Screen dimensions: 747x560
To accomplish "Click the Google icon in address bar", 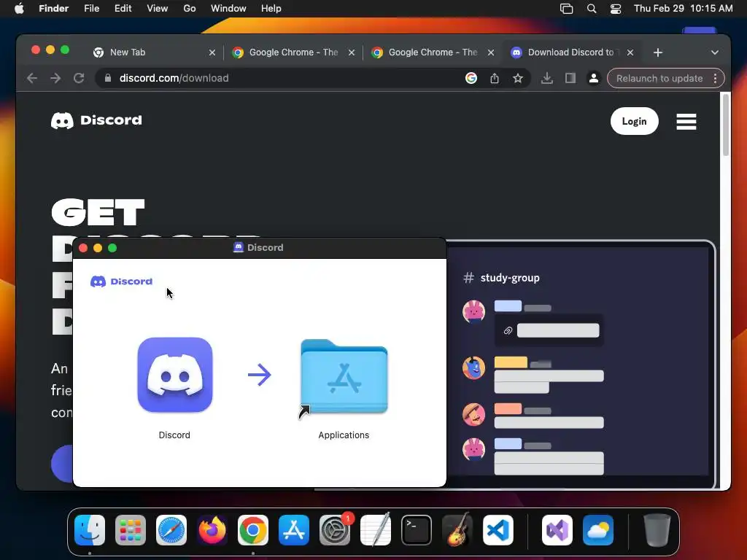I will click(471, 78).
